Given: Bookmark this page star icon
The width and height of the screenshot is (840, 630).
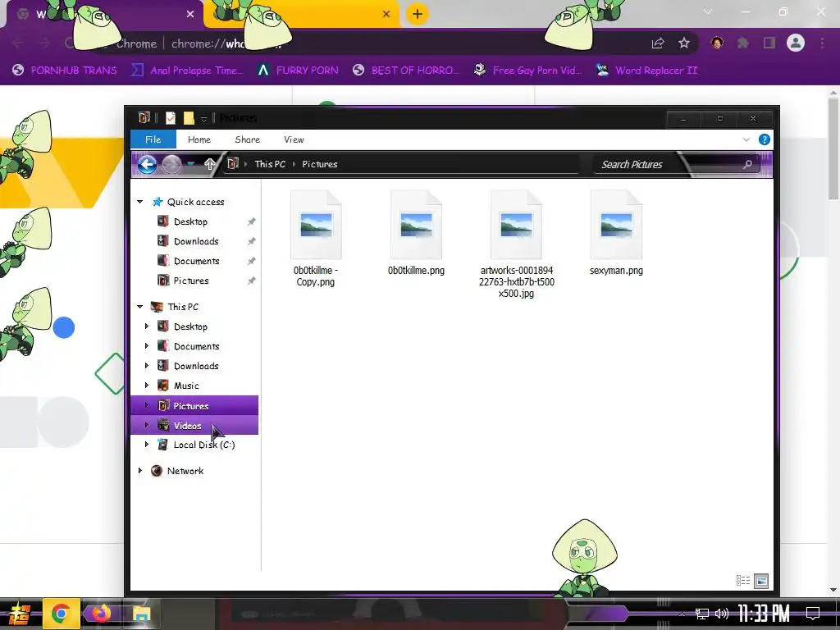Looking at the screenshot, I should click(x=684, y=43).
